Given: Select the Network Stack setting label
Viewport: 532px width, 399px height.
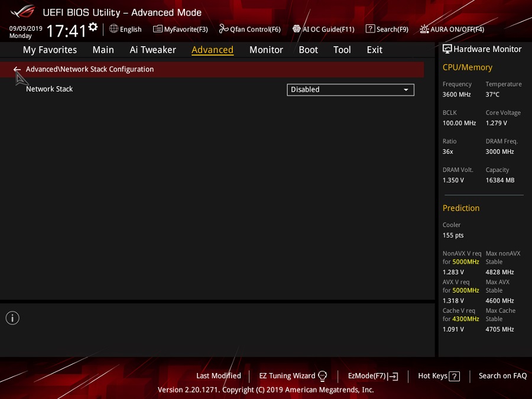Looking at the screenshot, I should [50, 89].
